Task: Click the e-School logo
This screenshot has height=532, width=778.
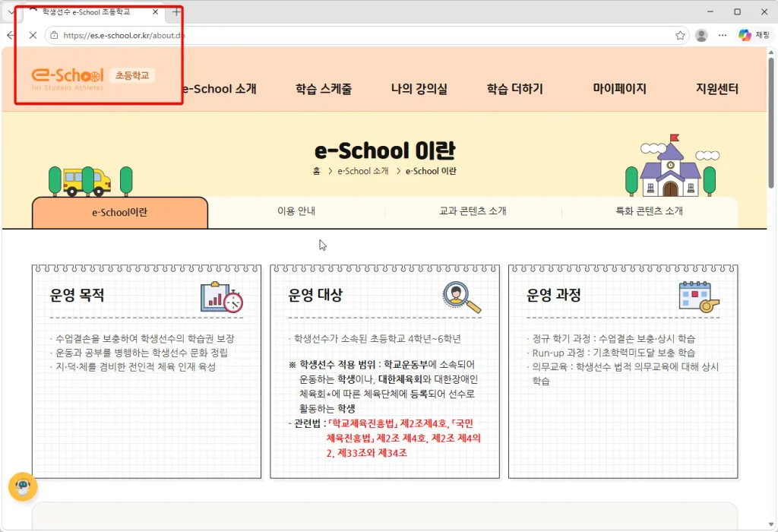Action: click(68, 78)
